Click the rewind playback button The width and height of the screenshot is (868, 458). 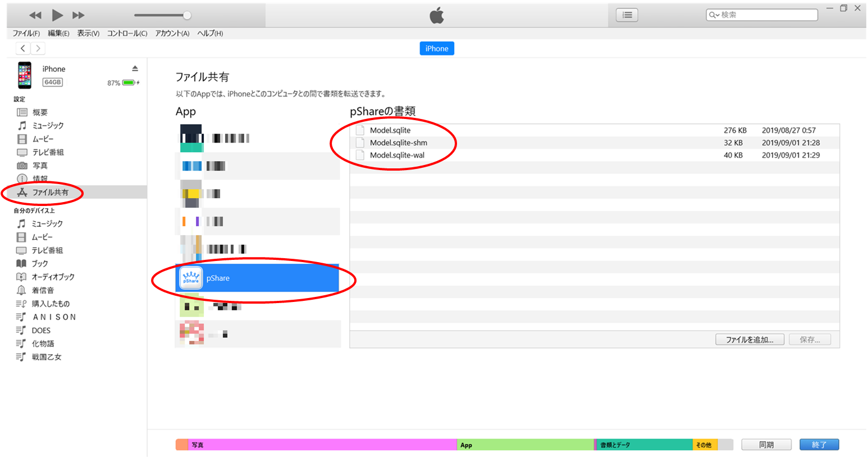(x=35, y=15)
